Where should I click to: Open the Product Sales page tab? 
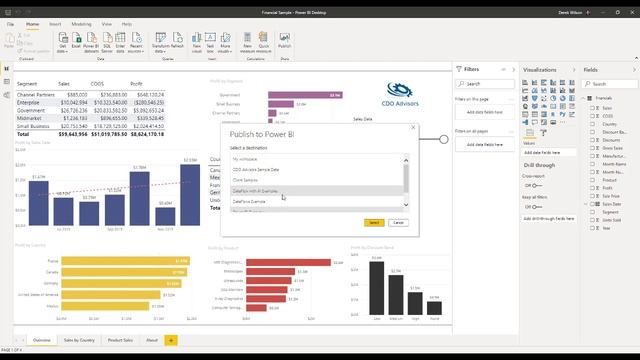click(x=120, y=340)
